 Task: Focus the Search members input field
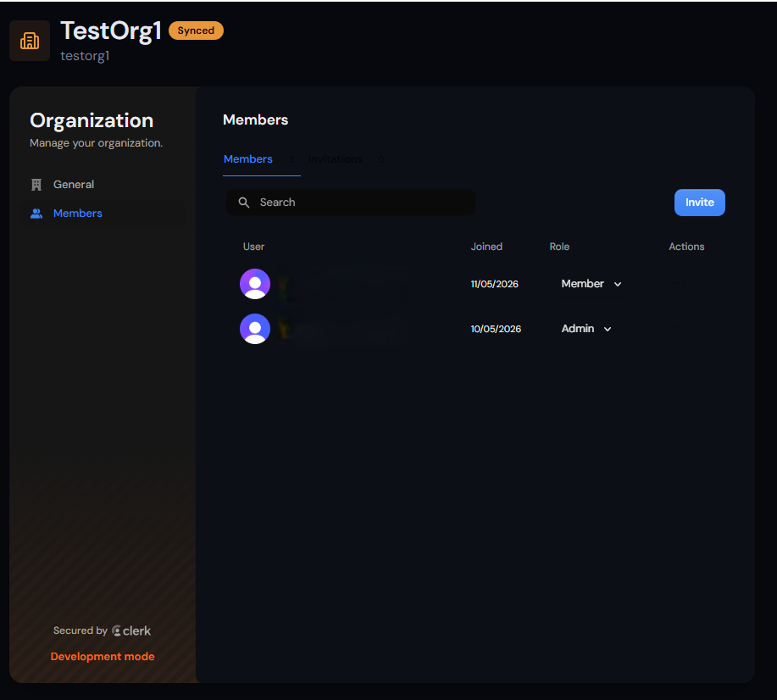(x=350, y=203)
